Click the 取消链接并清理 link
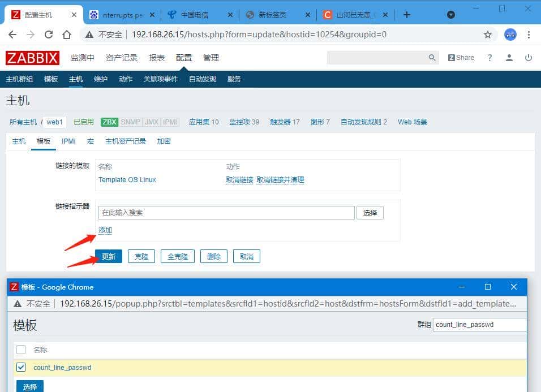Viewport: 541px width, 392px height. 281,180
